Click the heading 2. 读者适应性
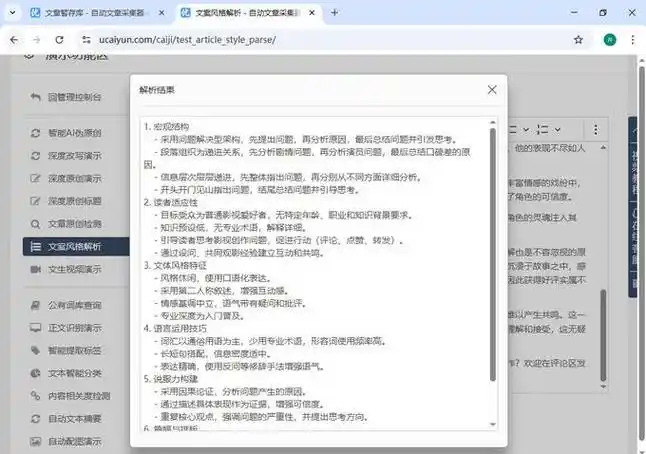Viewport: 646px width, 454px height. pos(171,202)
